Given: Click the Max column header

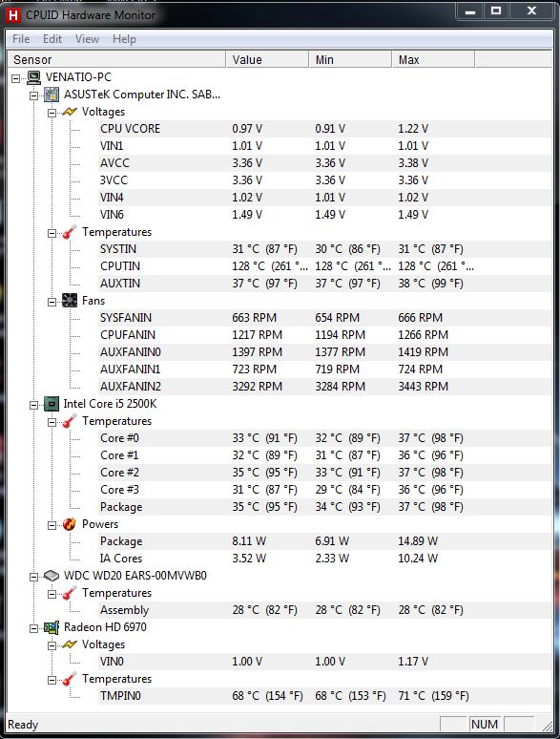Looking at the screenshot, I should [433, 60].
